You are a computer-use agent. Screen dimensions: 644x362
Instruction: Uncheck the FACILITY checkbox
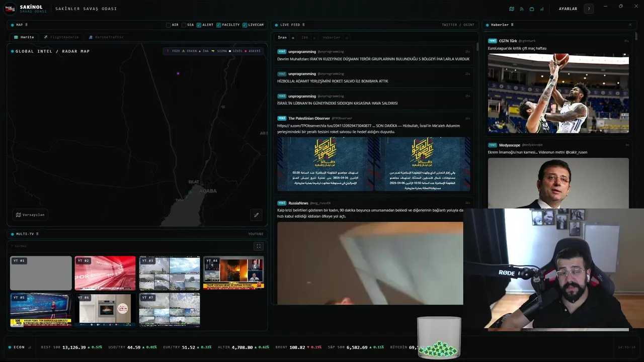click(219, 25)
